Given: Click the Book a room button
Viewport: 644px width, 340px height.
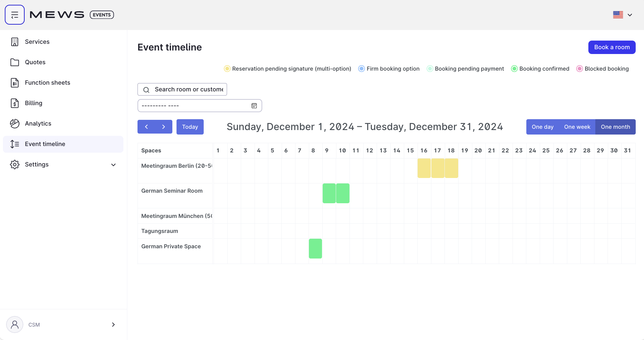Looking at the screenshot, I should coord(612,47).
